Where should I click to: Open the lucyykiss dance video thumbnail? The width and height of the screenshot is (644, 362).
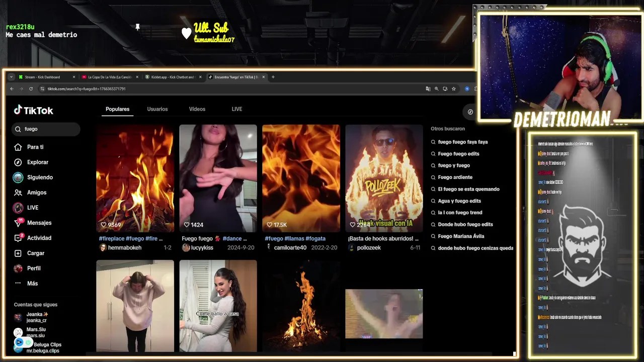tap(218, 178)
